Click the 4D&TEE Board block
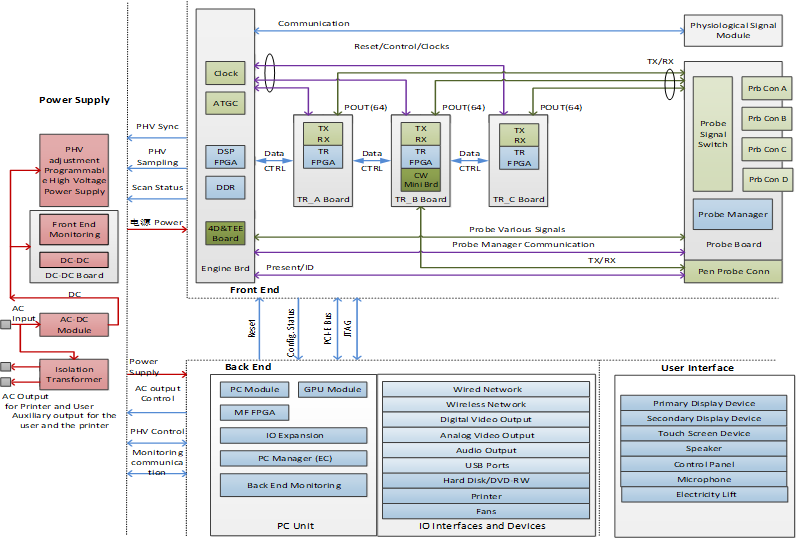 [226, 232]
